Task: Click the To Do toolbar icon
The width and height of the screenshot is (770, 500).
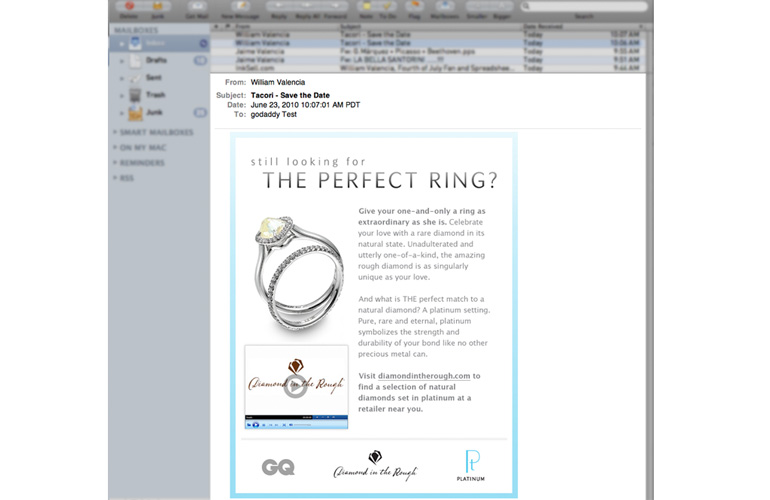Action: pos(387,6)
